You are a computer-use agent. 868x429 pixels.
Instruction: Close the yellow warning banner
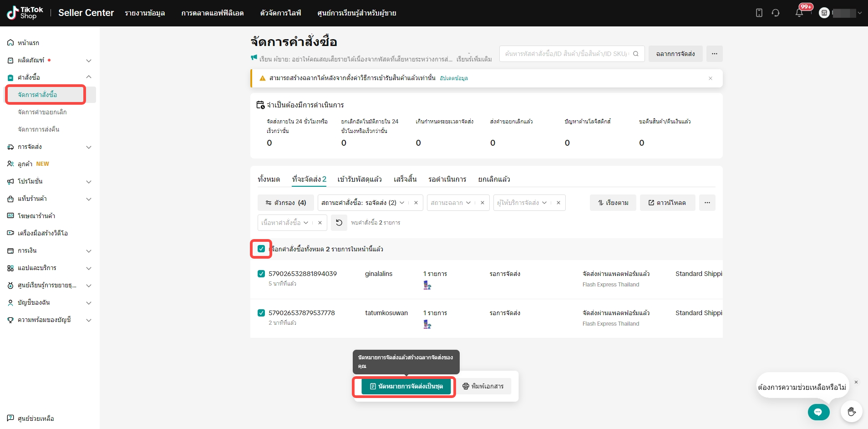tap(711, 78)
